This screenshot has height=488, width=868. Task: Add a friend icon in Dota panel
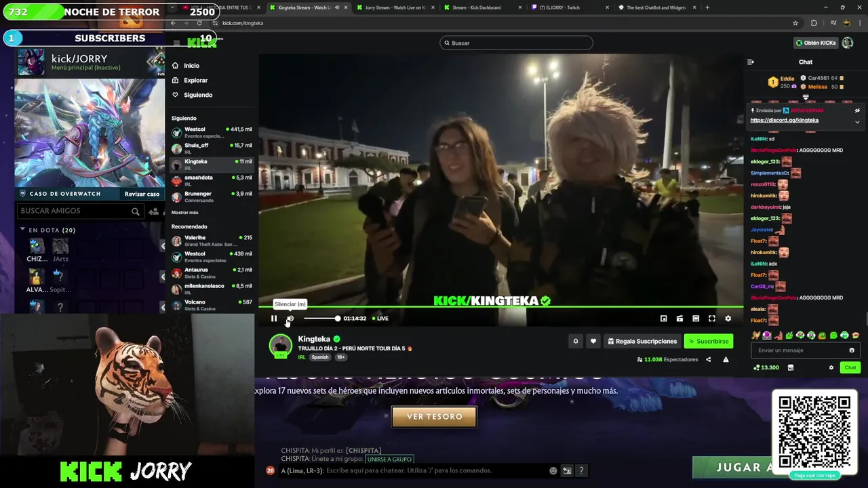coord(154,211)
